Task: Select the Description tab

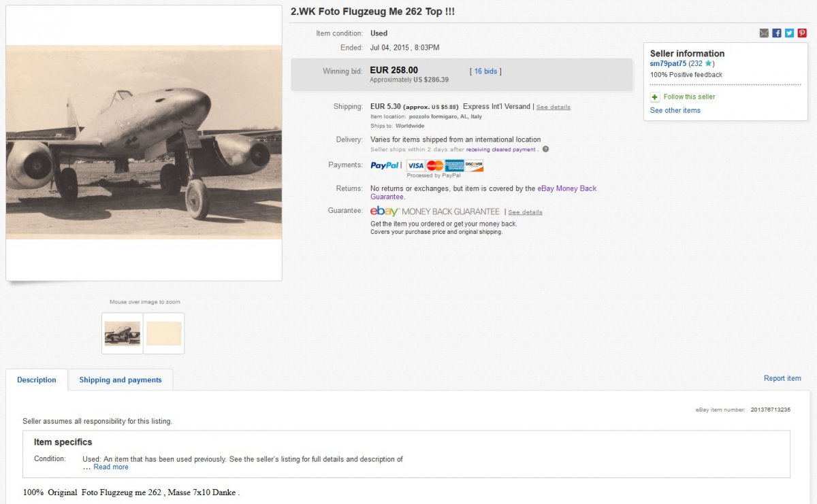Action: point(37,380)
